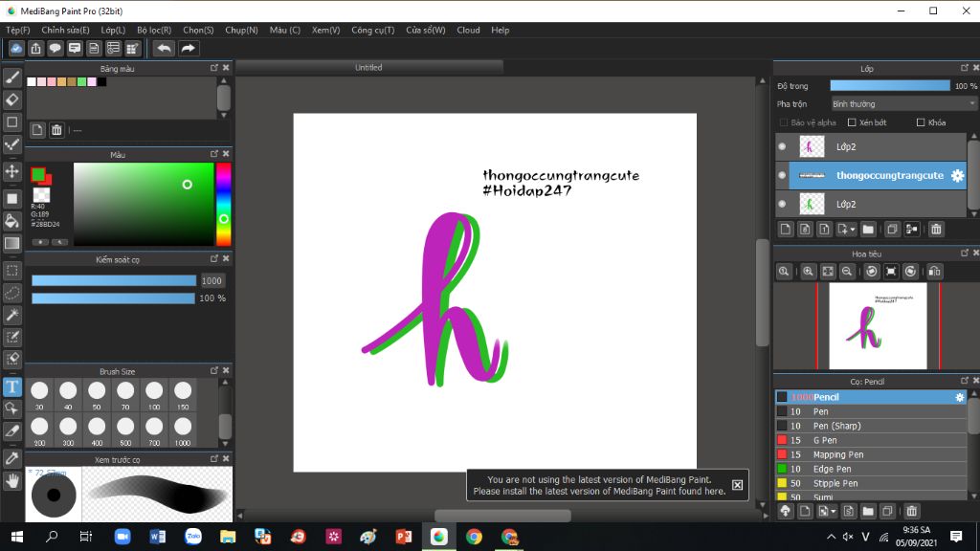Select the G Pen brush
The image size is (980, 551).
(x=871, y=440)
